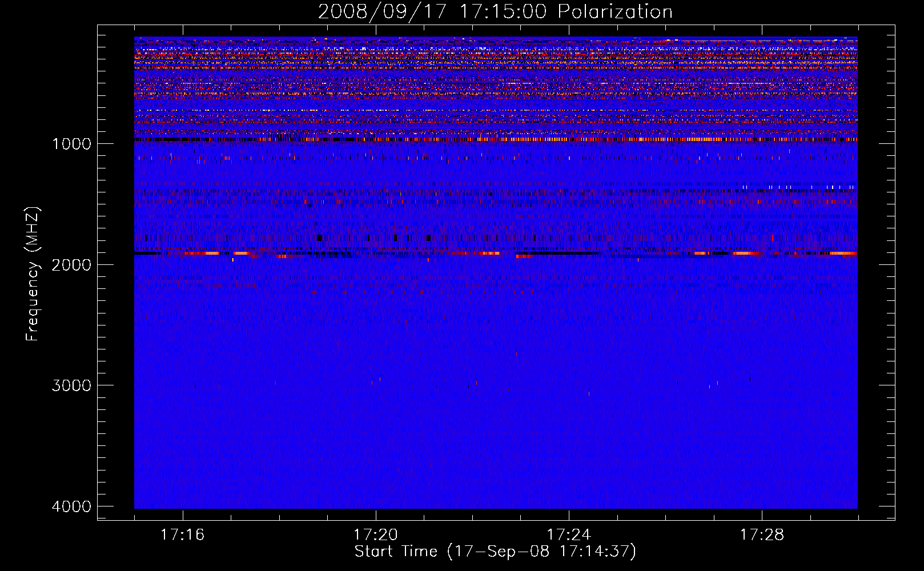The image size is (924, 571).
Task: Click the 4000 frequency tick label
Action: pyautogui.click(x=71, y=506)
